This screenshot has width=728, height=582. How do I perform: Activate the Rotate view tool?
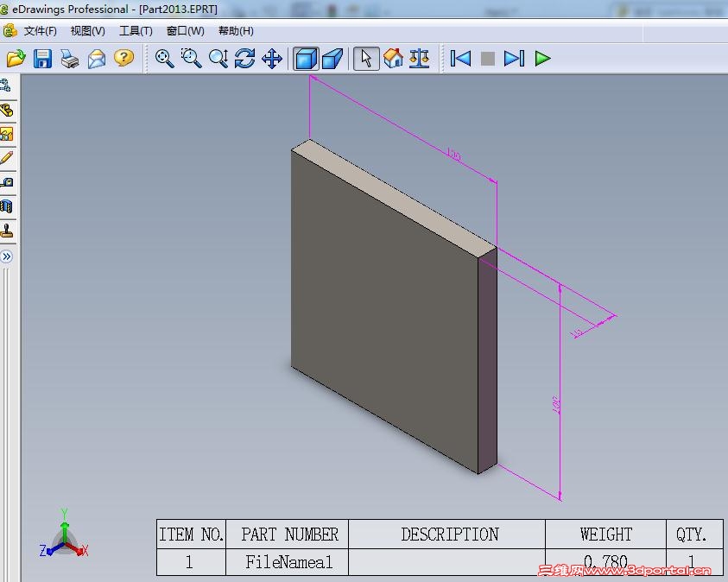point(244,59)
